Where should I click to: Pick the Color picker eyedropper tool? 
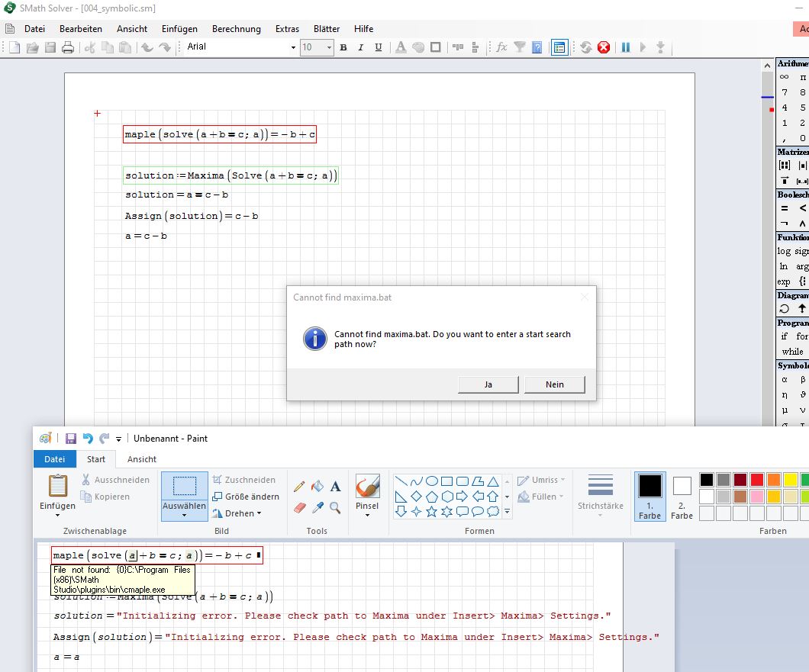click(317, 507)
